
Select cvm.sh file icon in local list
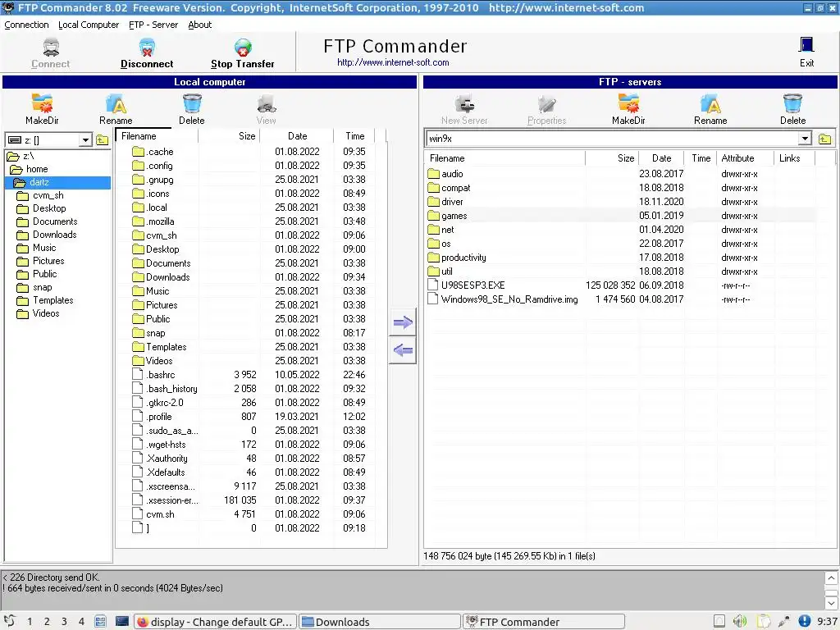(137, 514)
